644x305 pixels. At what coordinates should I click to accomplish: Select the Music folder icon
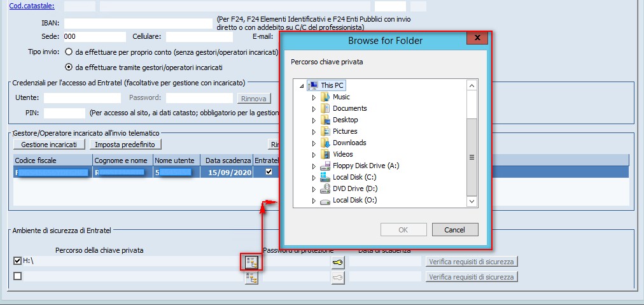click(x=325, y=97)
